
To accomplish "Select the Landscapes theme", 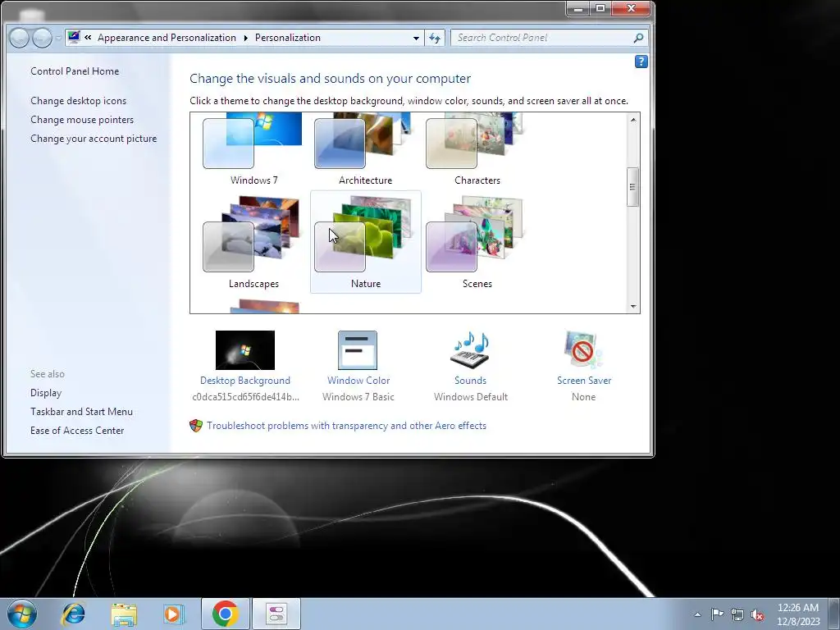I will pyautogui.click(x=253, y=242).
